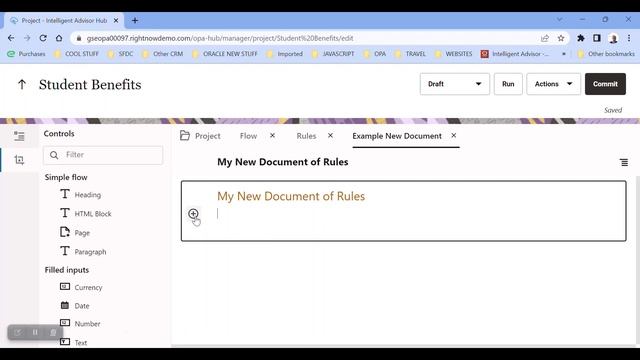
Task: Select the Currency filled input
Action: click(81, 287)
